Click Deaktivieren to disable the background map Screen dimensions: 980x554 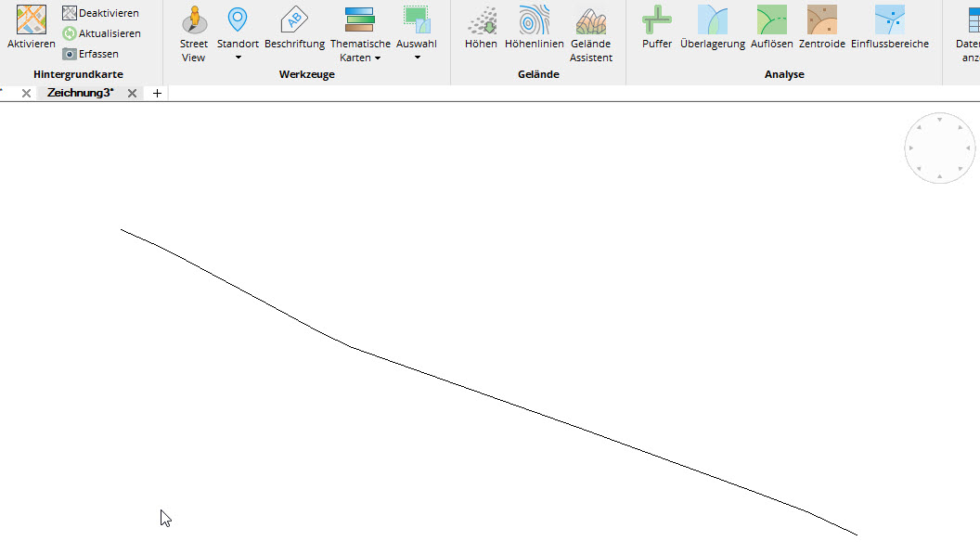(100, 13)
